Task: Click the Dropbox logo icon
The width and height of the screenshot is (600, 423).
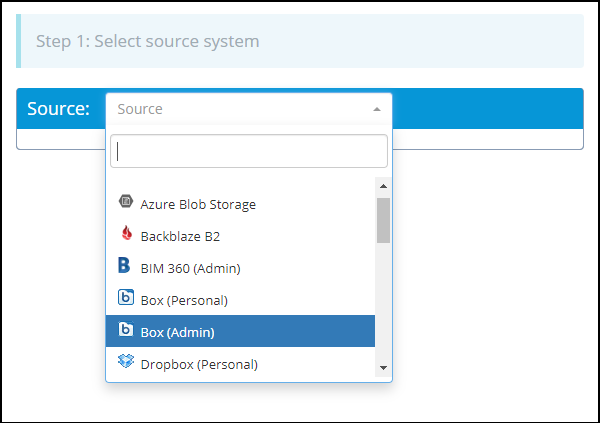Action: pos(126,363)
